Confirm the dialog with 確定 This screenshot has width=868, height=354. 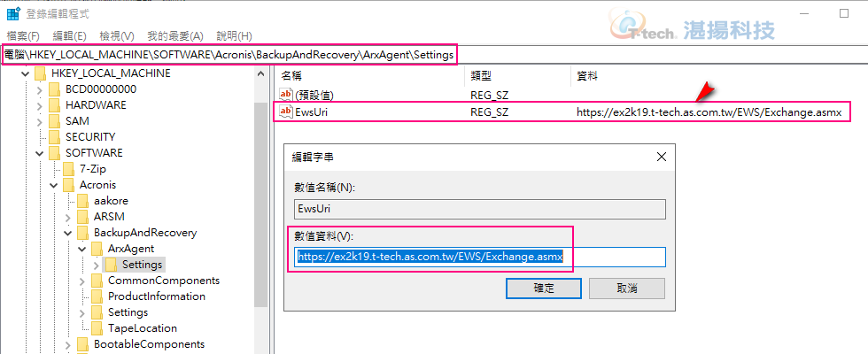pyautogui.click(x=544, y=289)
